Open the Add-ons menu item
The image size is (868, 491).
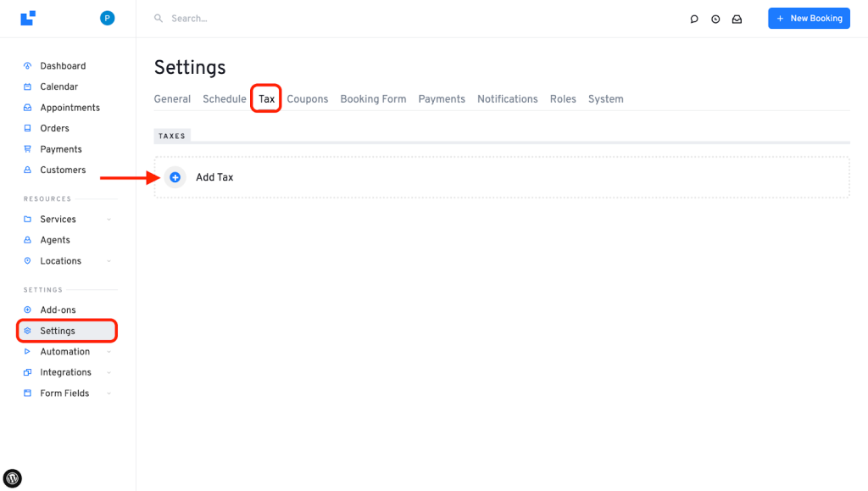(58, 310)
